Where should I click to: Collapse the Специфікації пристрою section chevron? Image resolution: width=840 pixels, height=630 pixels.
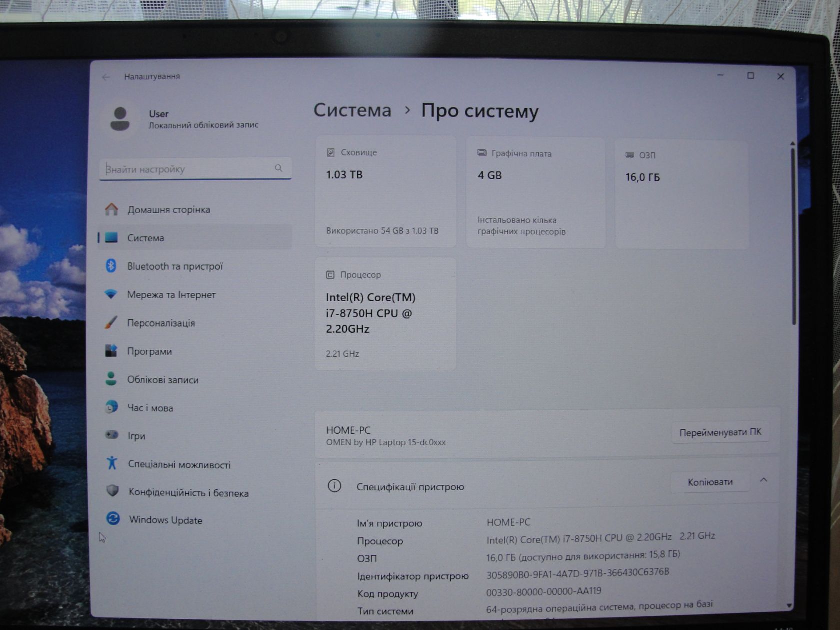pos(763,480)
